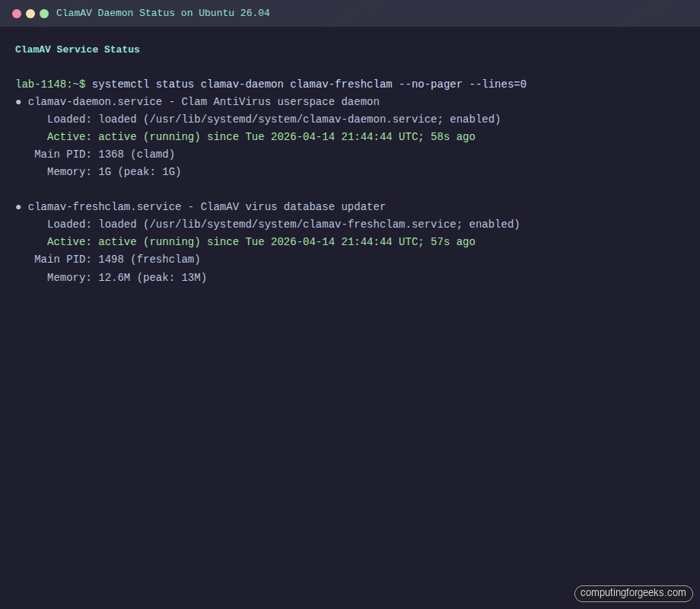This screenshot has height=609, width=700.
Task: Click the green traffic light circle
Action: [x=44, y=13]
